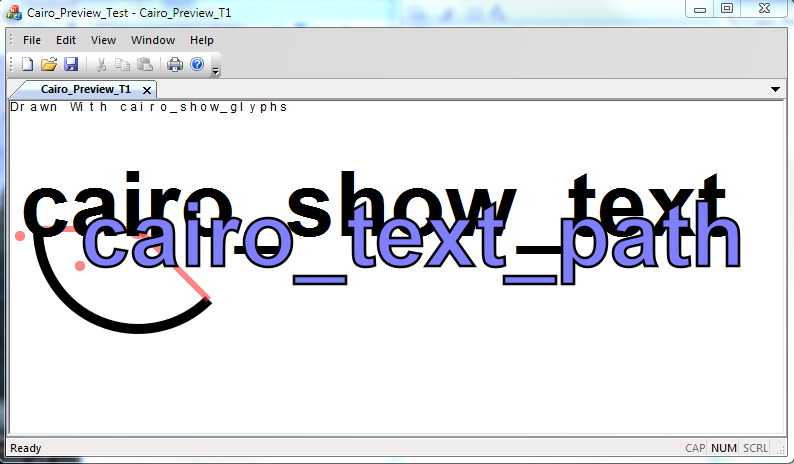
Task: Create a new document with New icon
Action: (27, 64)
